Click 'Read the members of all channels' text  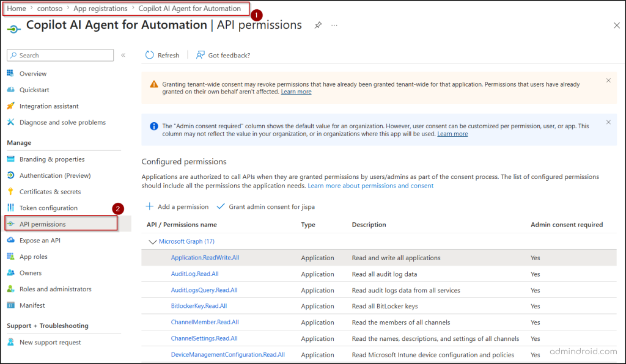tap(401, 322)
